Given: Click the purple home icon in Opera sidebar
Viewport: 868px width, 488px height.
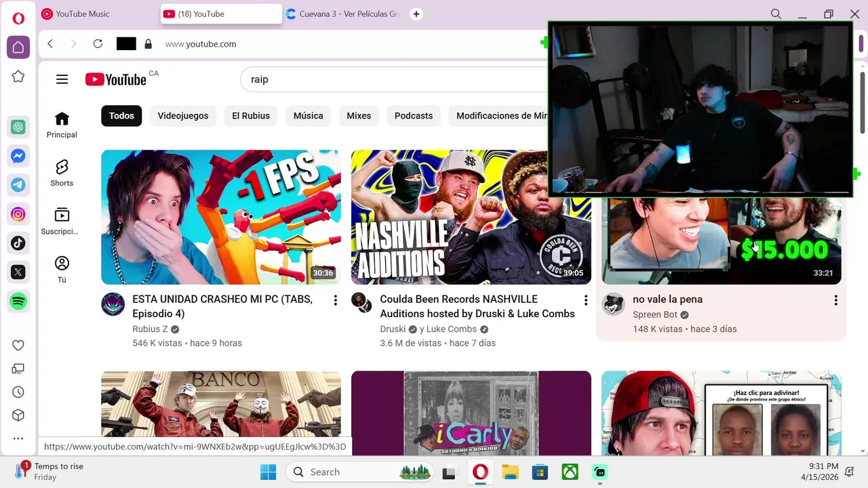Looking at the screenshot, I should [x=18, y=47].
